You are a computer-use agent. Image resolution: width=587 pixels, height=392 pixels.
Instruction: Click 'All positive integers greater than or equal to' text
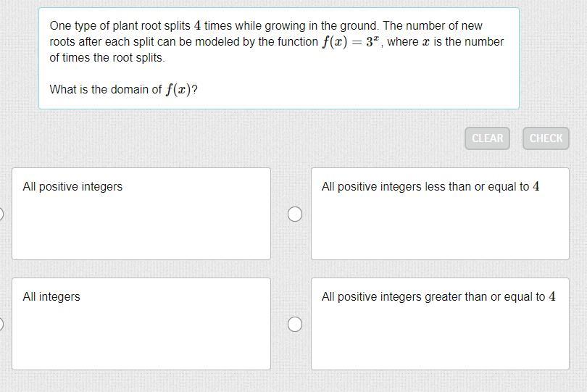pyautogui.click(x=433, y=296)
